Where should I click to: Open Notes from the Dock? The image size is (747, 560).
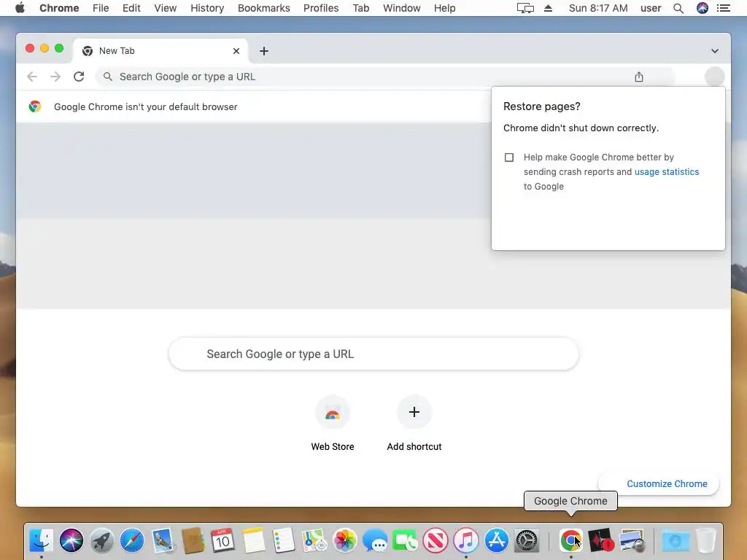[x=253, y=540]
